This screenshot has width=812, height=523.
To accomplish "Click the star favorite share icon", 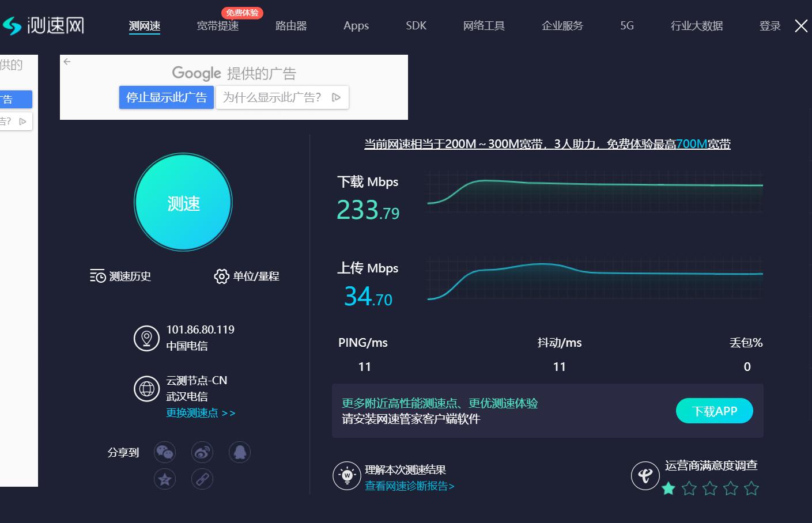I will point(164,479).
